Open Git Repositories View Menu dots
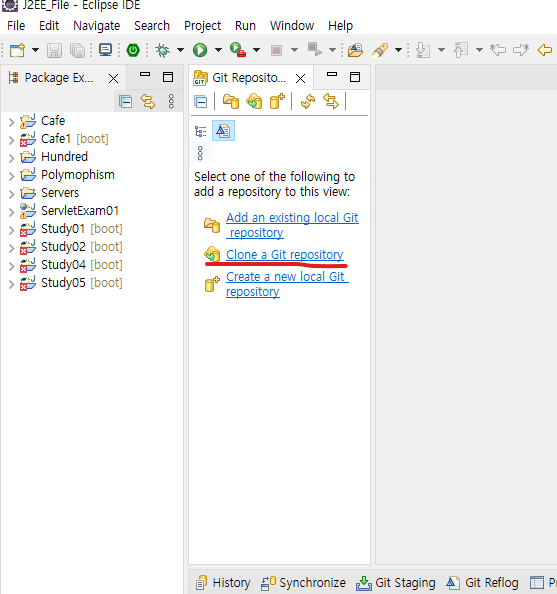The height and width of the screenshot is (594, 557). [x=200, y=153]
